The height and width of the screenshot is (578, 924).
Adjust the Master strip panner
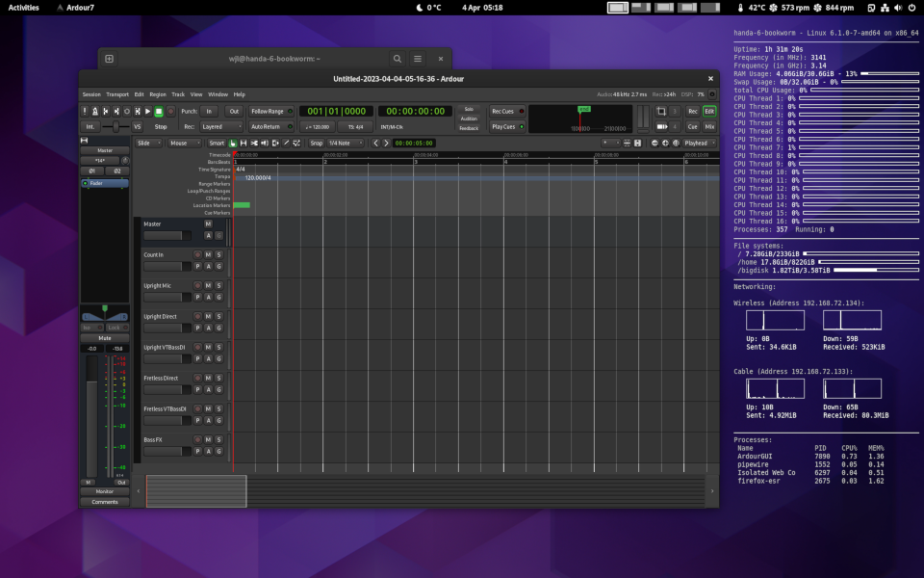105,313
